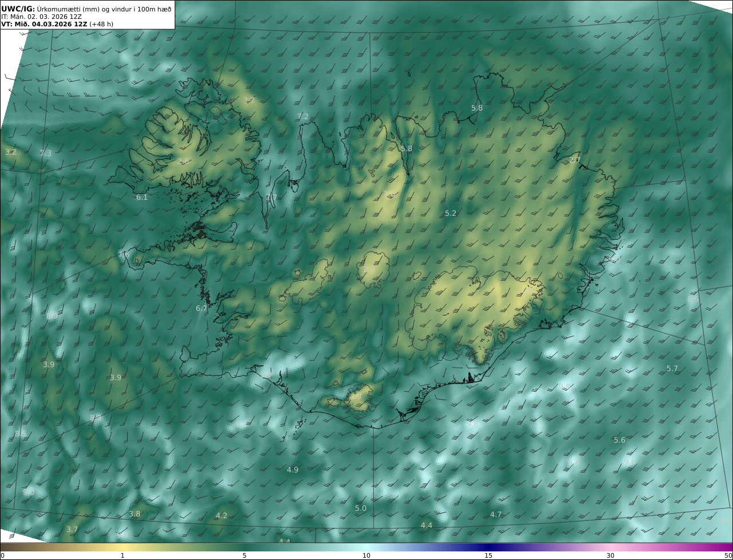The width and height of the screenshot is (733, 560).
Task: Click the 5.2 value over central Iceland
Action: tap(451, 213)
